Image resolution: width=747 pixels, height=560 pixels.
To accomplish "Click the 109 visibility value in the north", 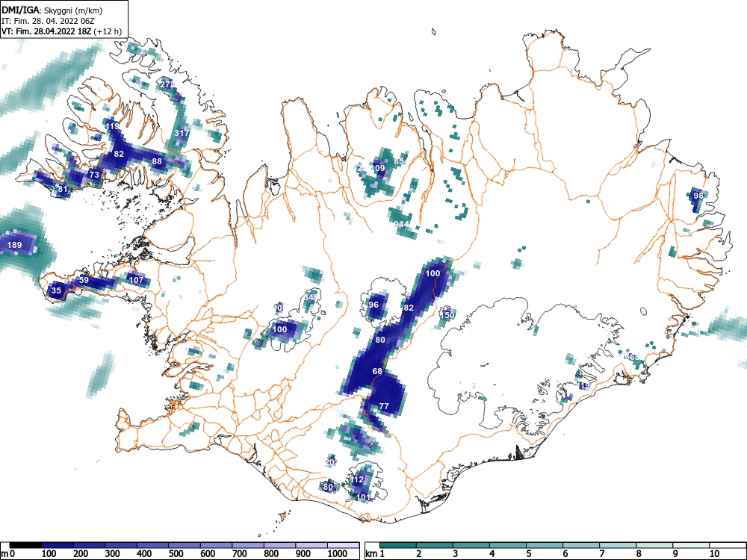I will click(378, 167).
